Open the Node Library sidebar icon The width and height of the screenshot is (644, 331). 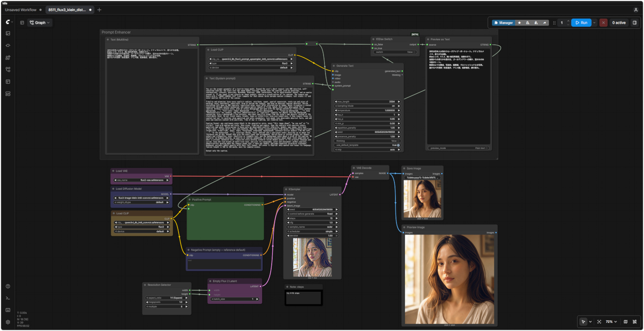(x=8, y=45)
